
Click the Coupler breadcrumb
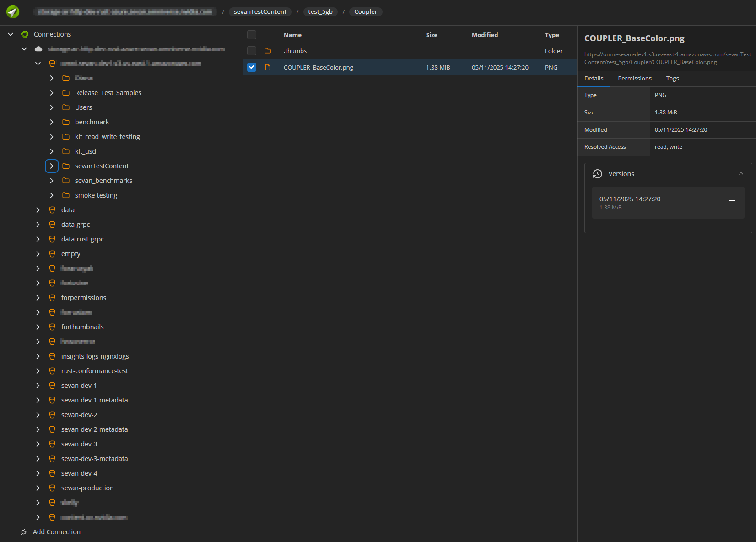pos(366,12)
